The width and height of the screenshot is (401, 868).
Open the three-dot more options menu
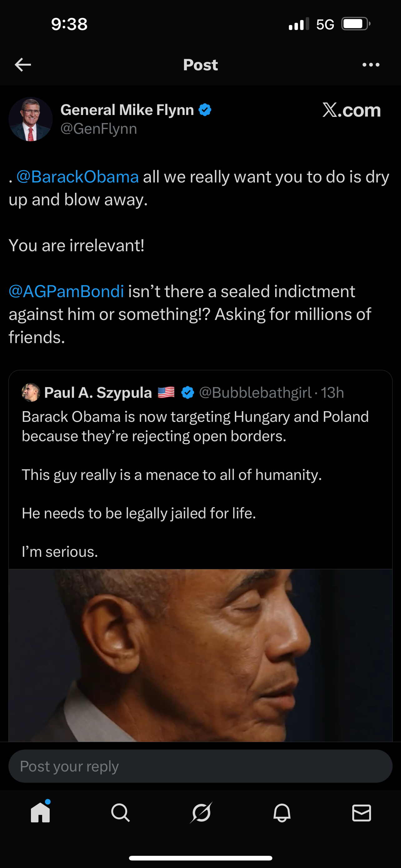tap(371, 65)
